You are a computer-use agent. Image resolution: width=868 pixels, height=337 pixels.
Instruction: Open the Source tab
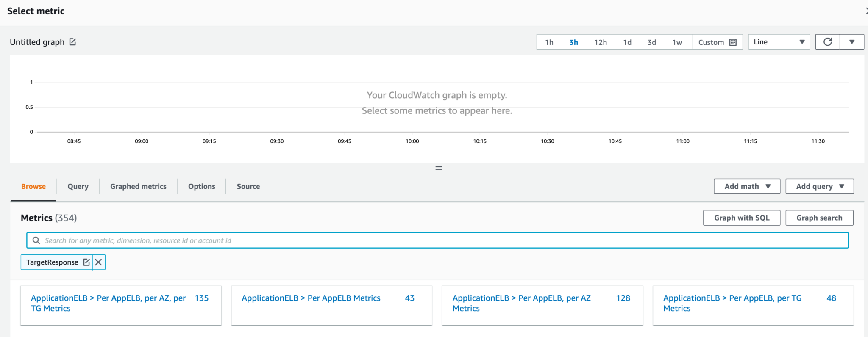tap(248, 186)
